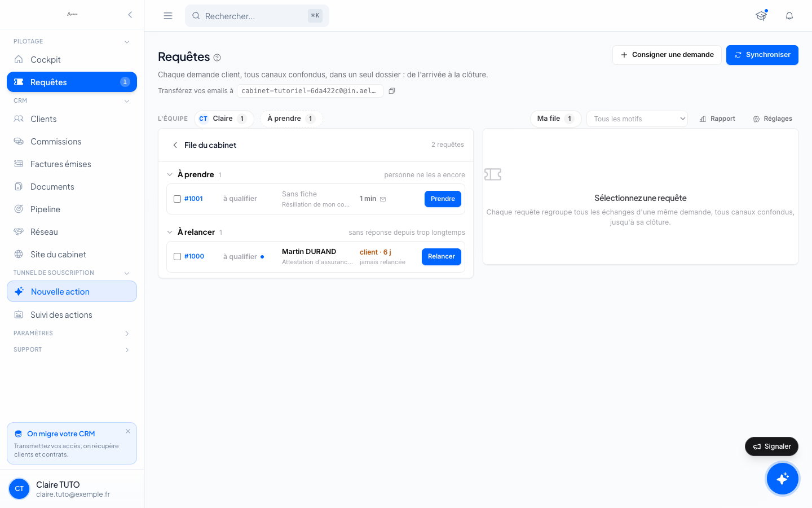Go back using File du cabinet arrow
The width and height of the screenshot is (812, 508).
175,145
